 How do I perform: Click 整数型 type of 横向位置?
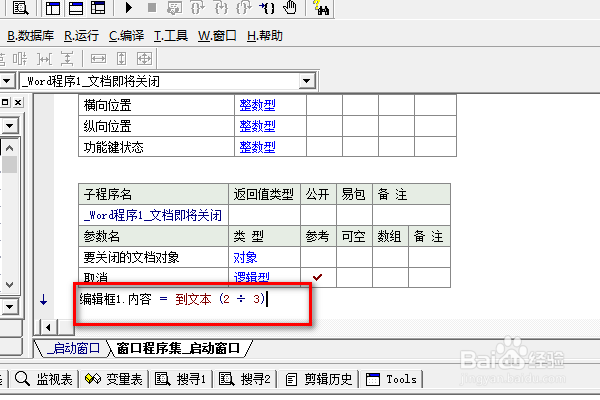click(x=257, y=105)
